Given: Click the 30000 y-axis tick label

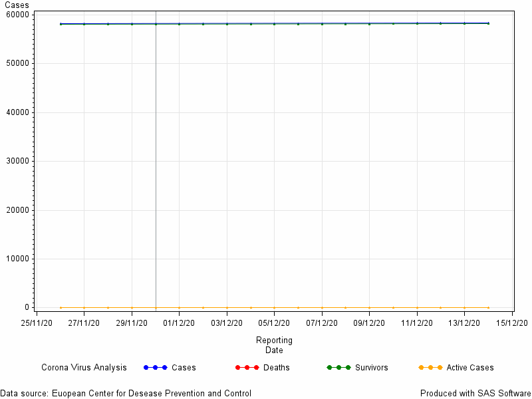Looking at the screenshot, I should [x=18, y=161].
